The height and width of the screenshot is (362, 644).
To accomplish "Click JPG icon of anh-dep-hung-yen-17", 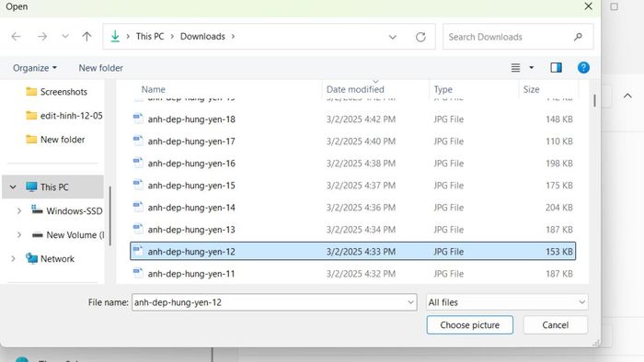I will pos(138,141).
